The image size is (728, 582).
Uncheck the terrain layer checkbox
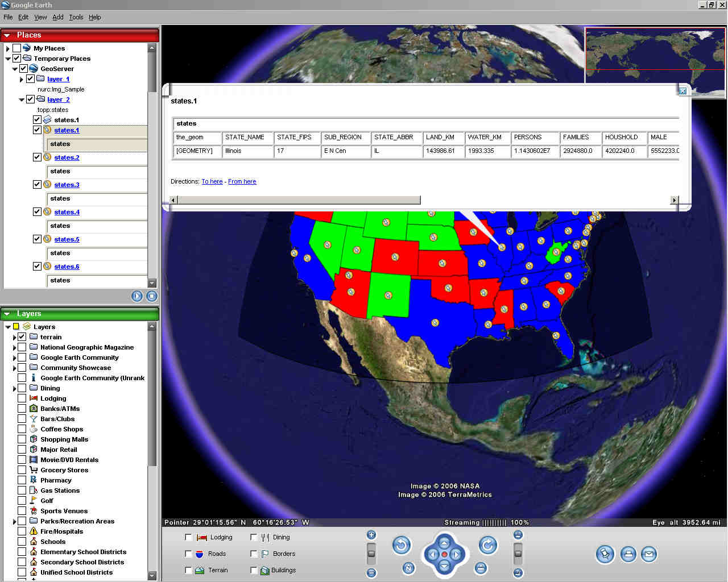pos(22,336)
